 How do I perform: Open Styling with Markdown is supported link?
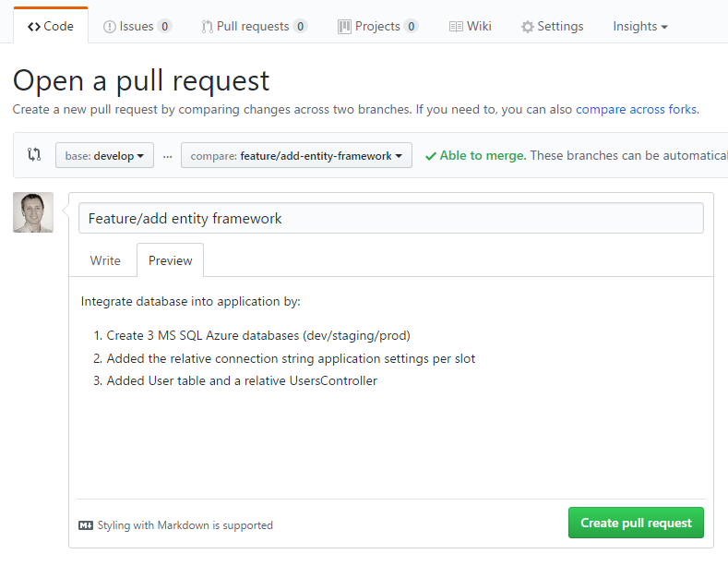click(185, 525)
